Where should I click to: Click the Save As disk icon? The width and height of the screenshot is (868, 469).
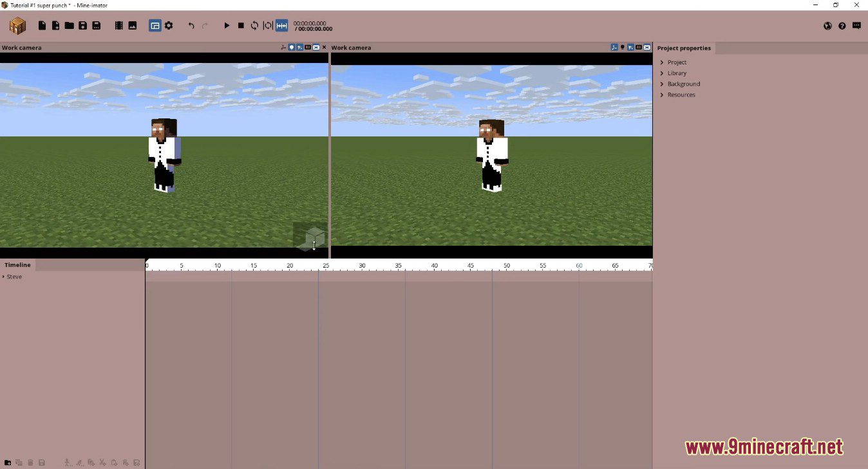[x=96, y=26]
